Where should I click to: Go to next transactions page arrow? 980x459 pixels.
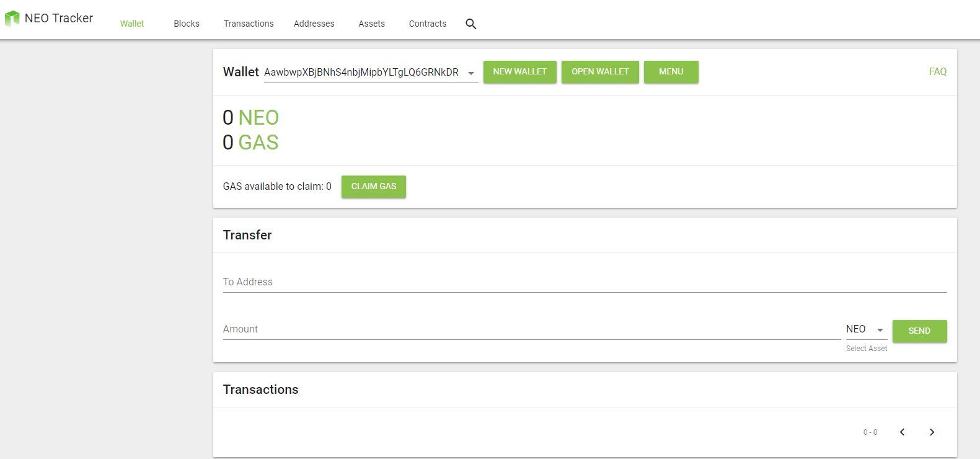click(x=932, y=432)
